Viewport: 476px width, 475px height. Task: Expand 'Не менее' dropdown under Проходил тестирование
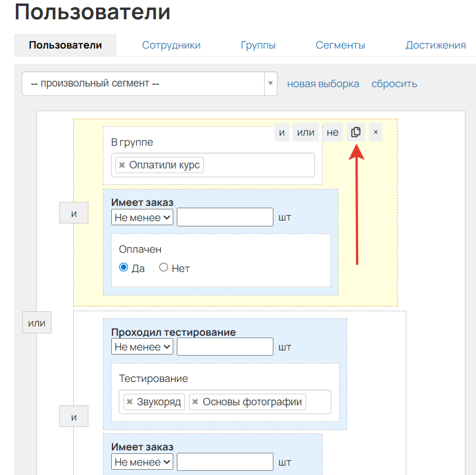point(142,347)
